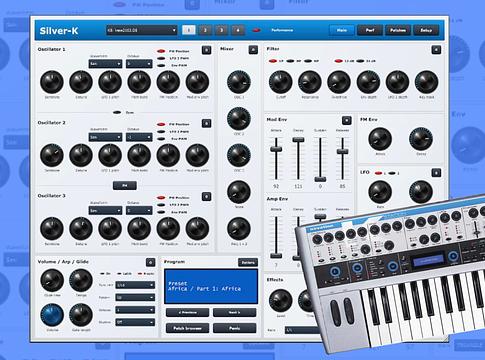Viewport: 485px width, 360px height.
Task: Open the arpeggiator Octaves dropdown
Action: (135, 310)
